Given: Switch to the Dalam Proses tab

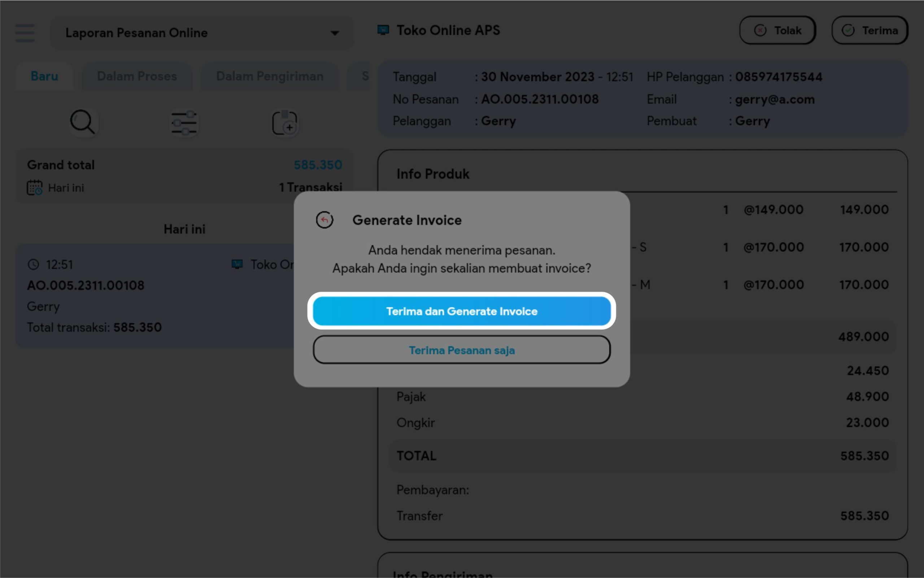Looking at the screenshot, I should [x=137, y=76].
